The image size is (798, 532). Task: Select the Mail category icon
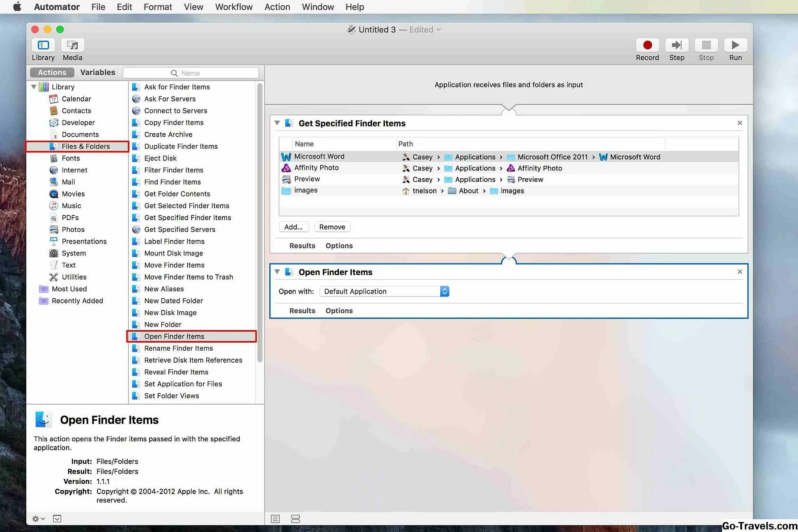coord(54,182)
